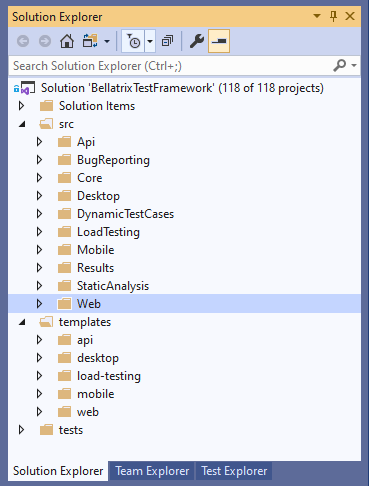The image size is (369, 486).
Task: Expand the StaticAnalysis folder
Action: (x=39, y=286)
